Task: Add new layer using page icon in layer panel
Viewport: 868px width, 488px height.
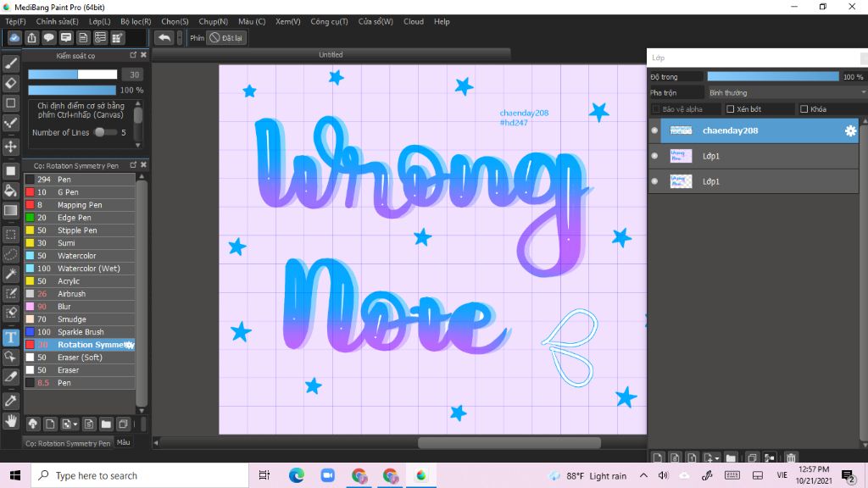Action: (x=658, y=458)
